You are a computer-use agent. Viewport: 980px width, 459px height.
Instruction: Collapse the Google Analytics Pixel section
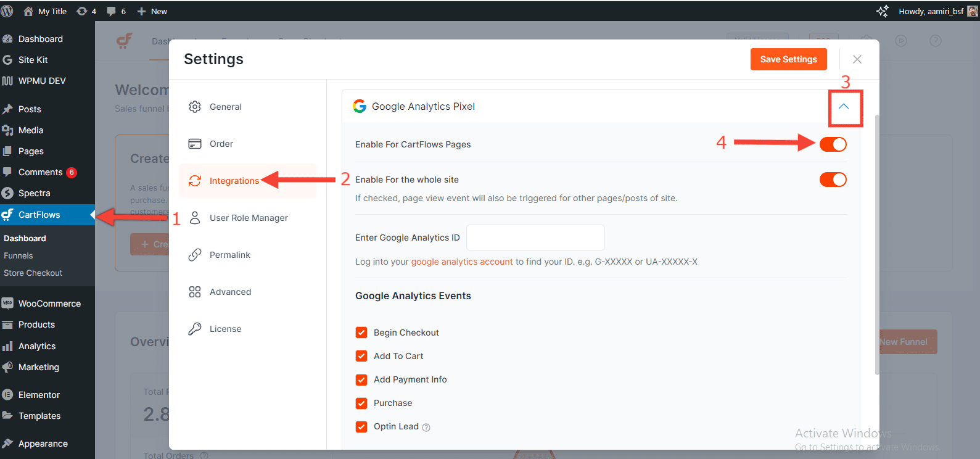pos(844,107)
